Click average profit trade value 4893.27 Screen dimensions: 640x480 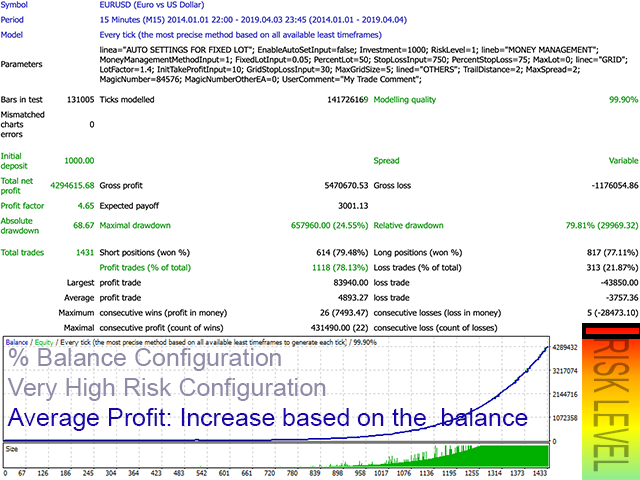tap(353, 298)
